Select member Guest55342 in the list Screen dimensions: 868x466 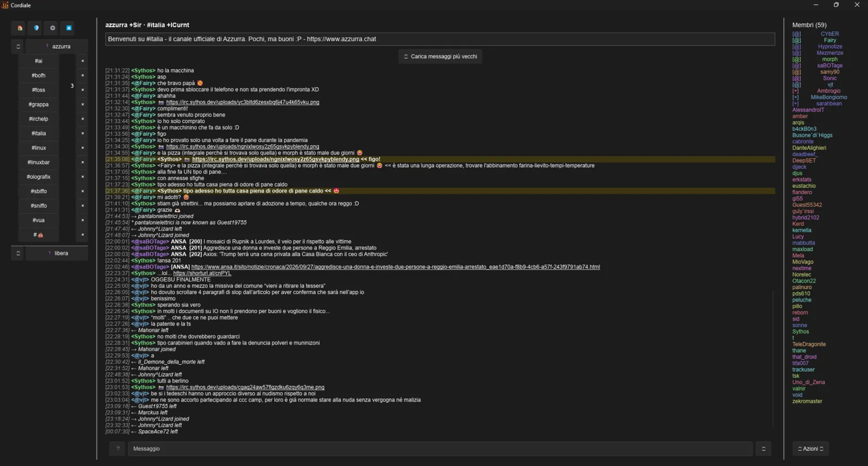tap(807, 205)
